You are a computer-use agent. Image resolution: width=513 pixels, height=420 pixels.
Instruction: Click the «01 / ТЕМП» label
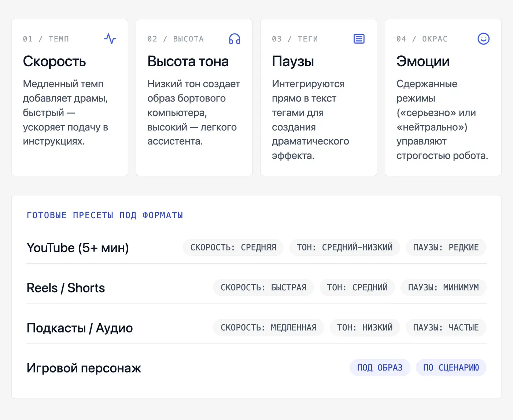click(46, 39)
